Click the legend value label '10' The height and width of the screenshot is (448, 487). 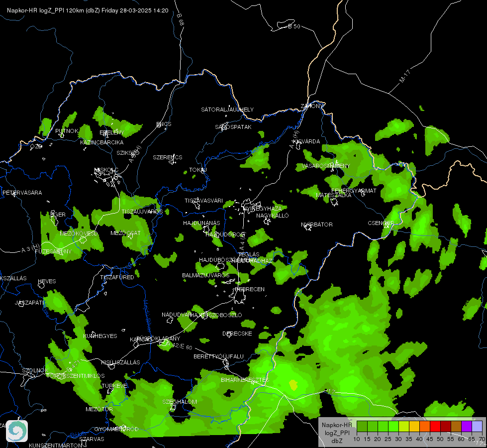[357, 440]
